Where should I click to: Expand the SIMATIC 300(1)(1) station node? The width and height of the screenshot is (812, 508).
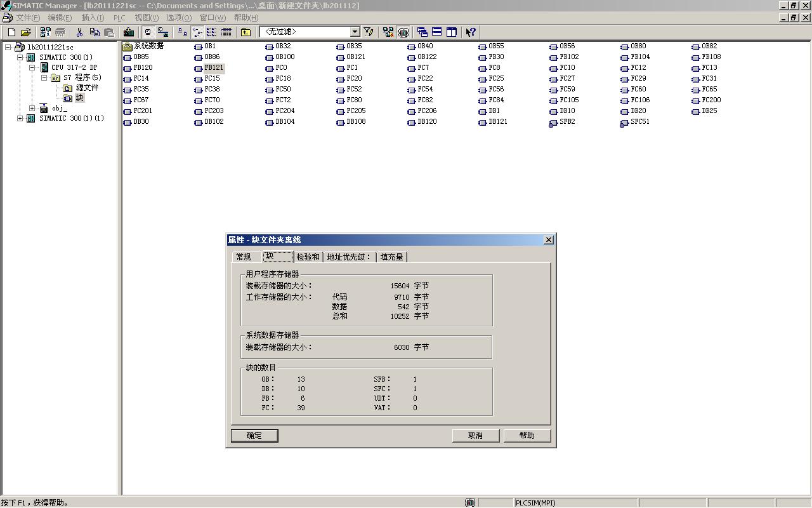pyautogui.click(x=20, y=118)
